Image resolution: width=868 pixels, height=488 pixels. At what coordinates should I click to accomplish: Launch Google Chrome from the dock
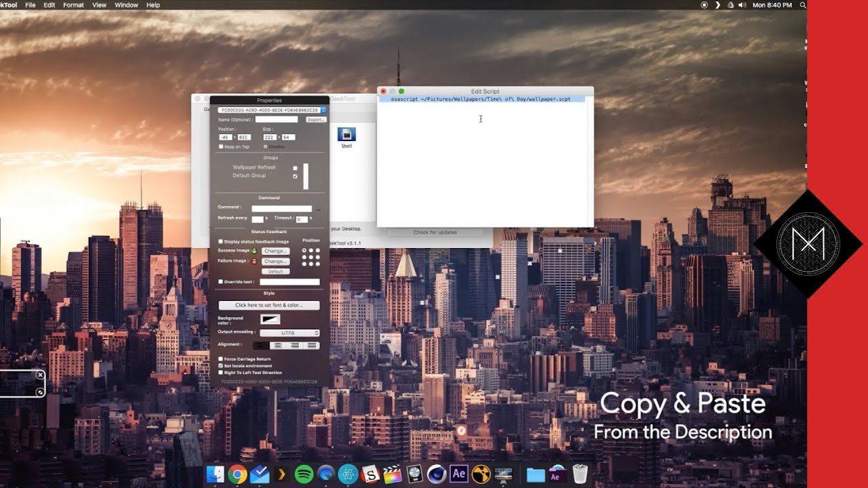click(237, 474)
